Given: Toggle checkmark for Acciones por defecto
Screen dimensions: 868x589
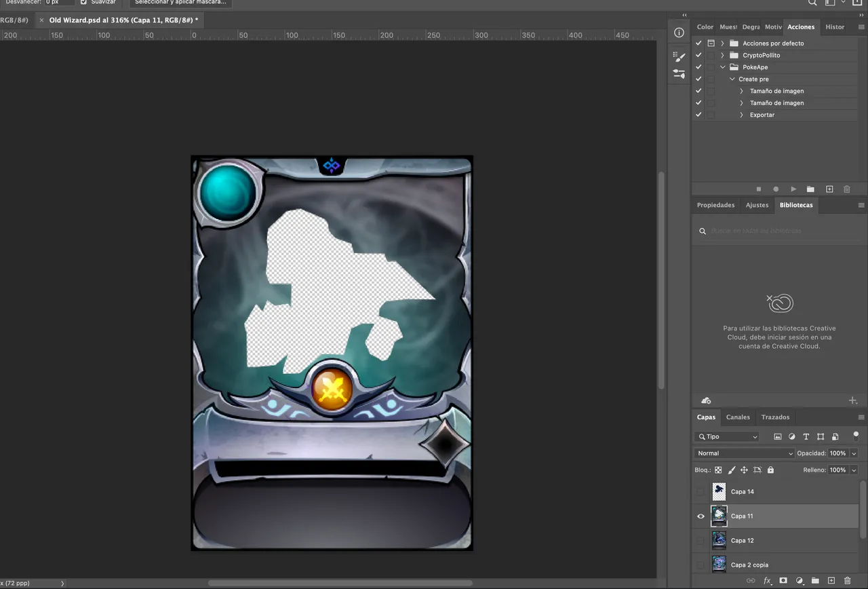Looking at the screenshot, I should [x=698, y=43].
